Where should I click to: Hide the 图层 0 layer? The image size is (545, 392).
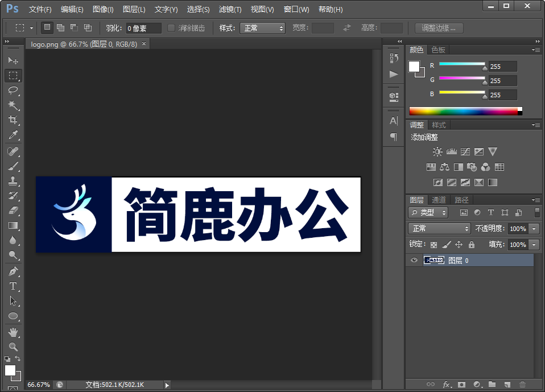[x=414, y=260]
